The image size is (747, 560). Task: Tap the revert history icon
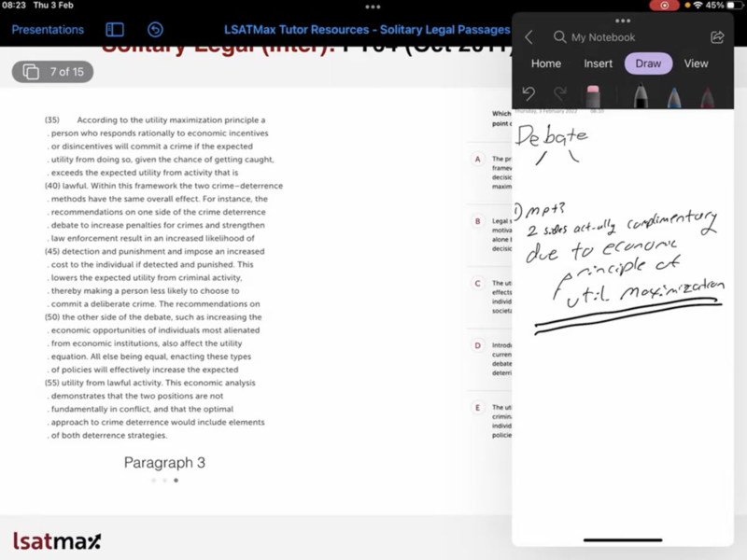[156, 30]
